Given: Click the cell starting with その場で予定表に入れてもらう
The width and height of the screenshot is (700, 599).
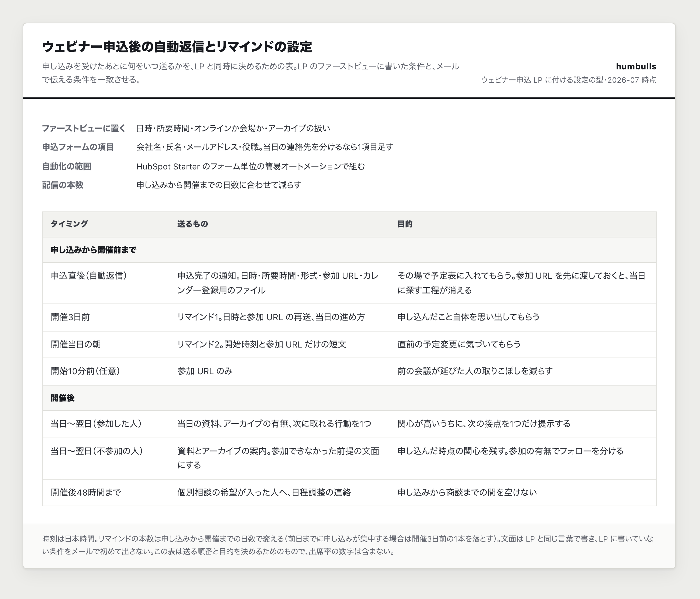Looking at the screenshot, I should click(x=523, y=283).
